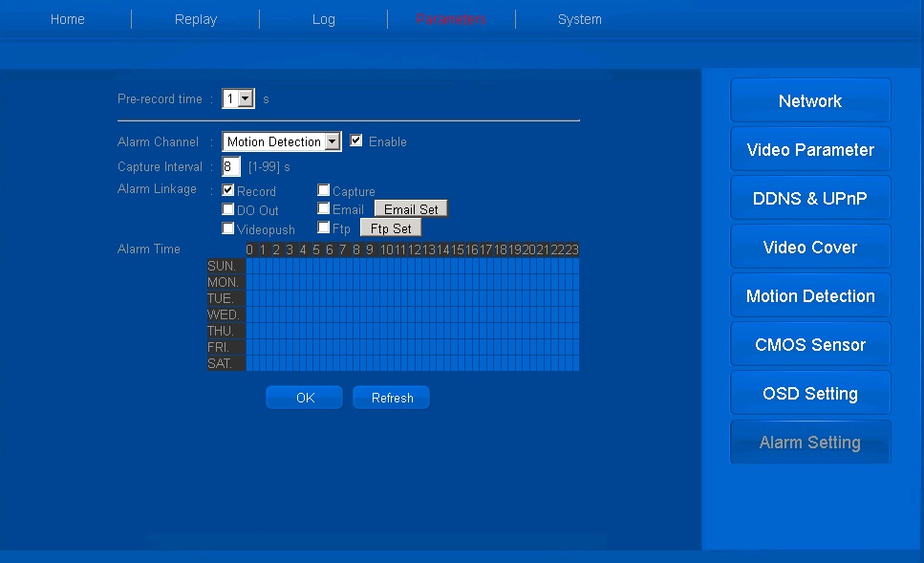Open the Alarm Channel dropdown

[332, 141]
